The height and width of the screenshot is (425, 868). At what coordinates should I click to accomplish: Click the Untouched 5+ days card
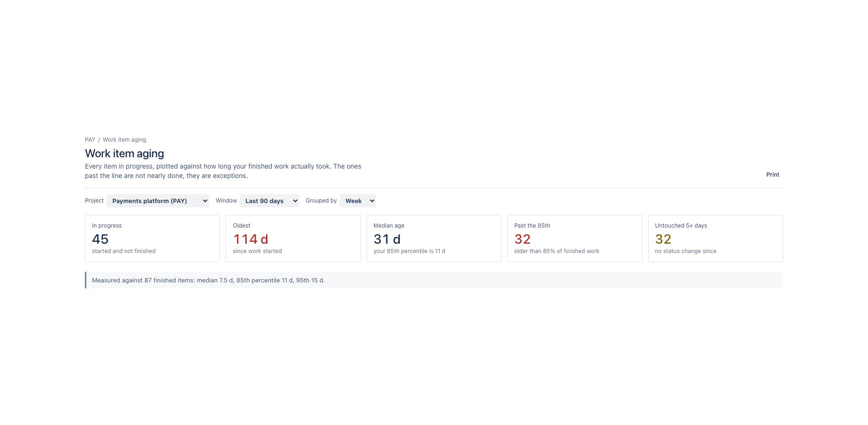pyautogui.click(x=716, y=238)
